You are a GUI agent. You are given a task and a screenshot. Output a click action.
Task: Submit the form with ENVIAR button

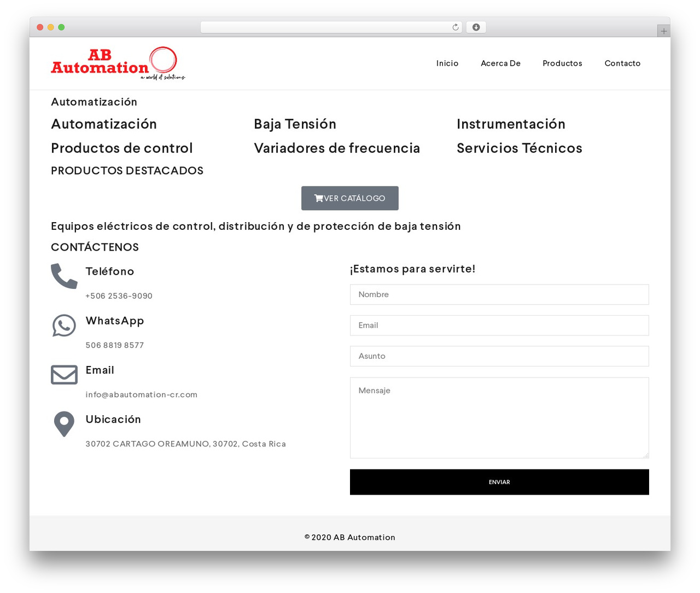tap(499, 482)
